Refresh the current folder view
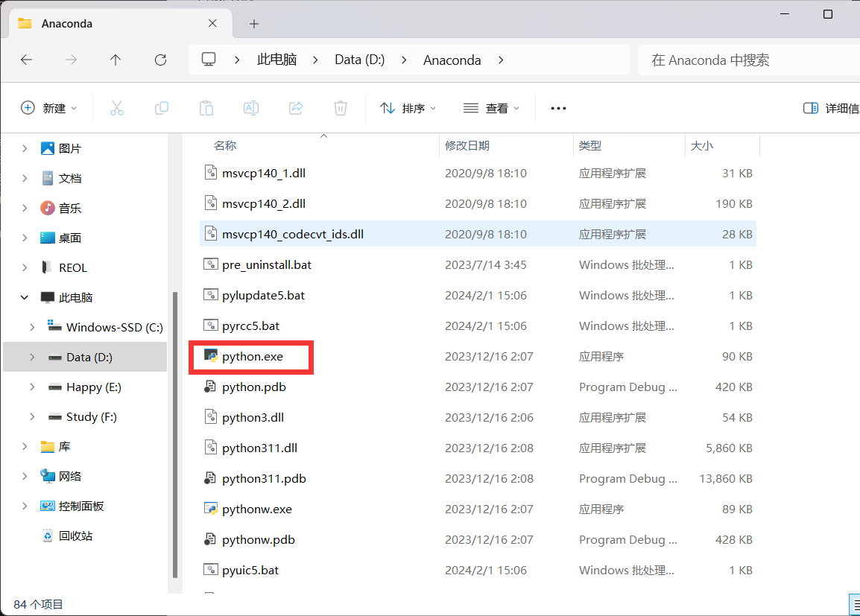This screenshot has height=616, width=860. [x=160, y=60]
